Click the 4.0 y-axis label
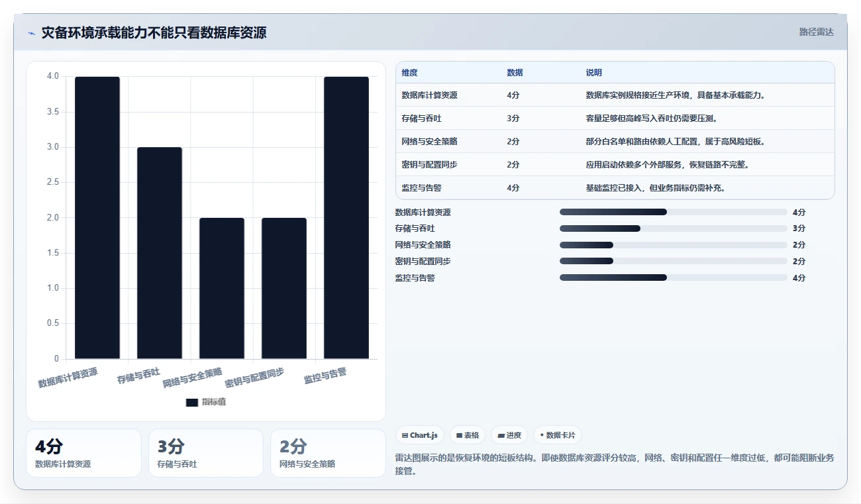Image resolution: width=861 pixels, height=504 pixels. [52, 76]
